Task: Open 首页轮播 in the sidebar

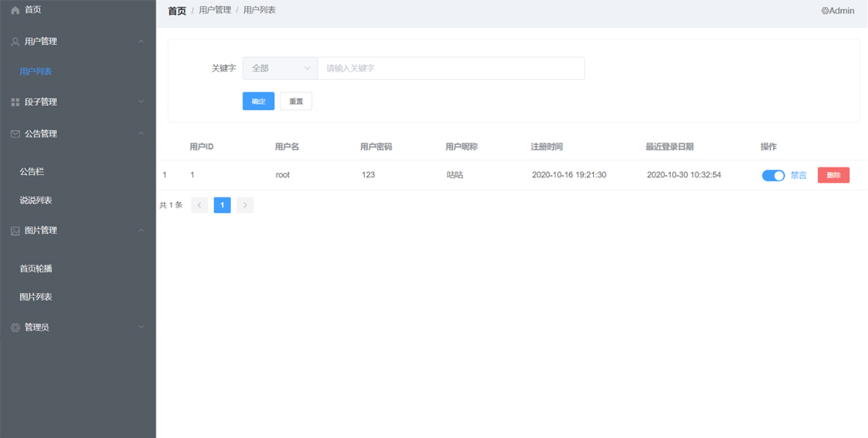Action: click(x=36, y=269)
